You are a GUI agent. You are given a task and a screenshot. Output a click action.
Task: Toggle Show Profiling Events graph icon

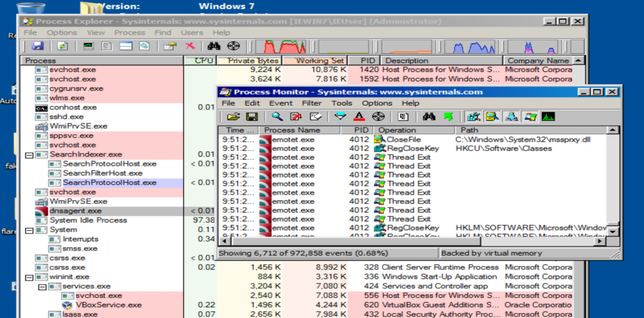(548, 116)
